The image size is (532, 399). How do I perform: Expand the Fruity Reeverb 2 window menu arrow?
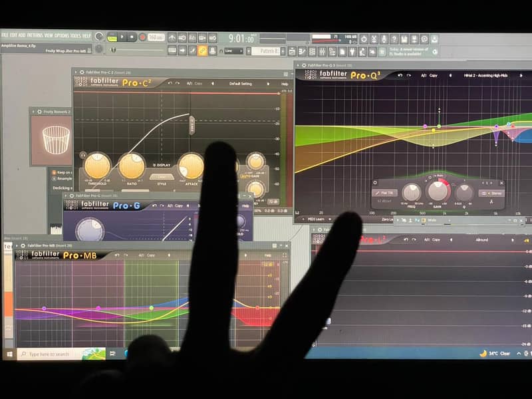[33, 112]
